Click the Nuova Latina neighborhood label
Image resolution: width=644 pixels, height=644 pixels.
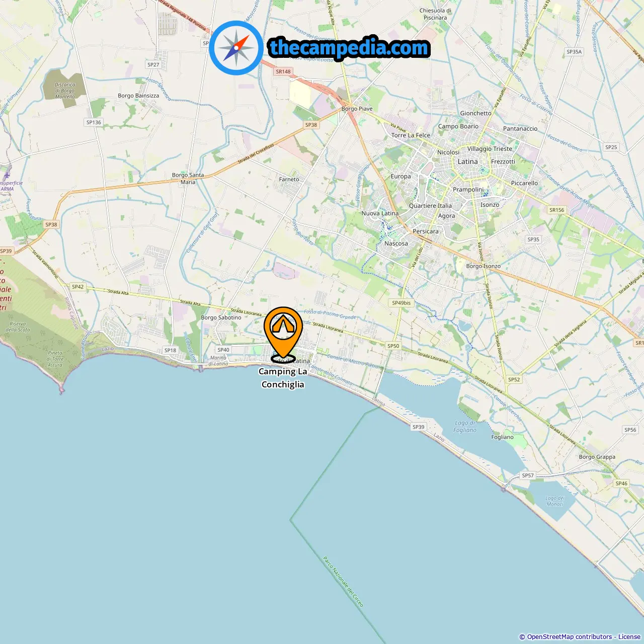tap(380, 213)
